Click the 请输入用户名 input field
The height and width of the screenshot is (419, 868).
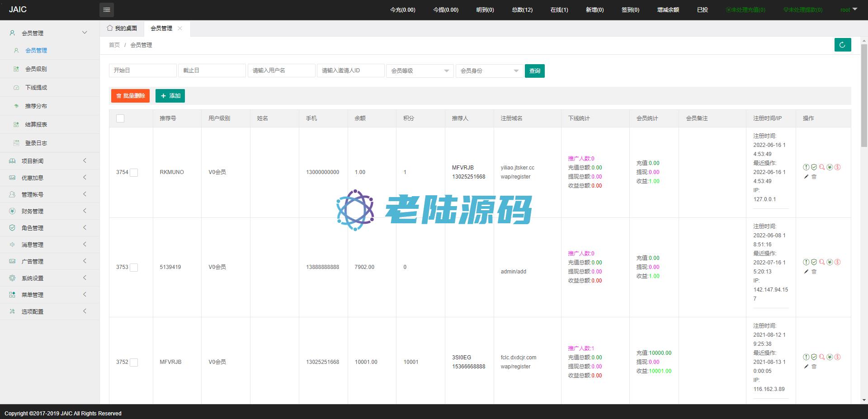(281, 71)
